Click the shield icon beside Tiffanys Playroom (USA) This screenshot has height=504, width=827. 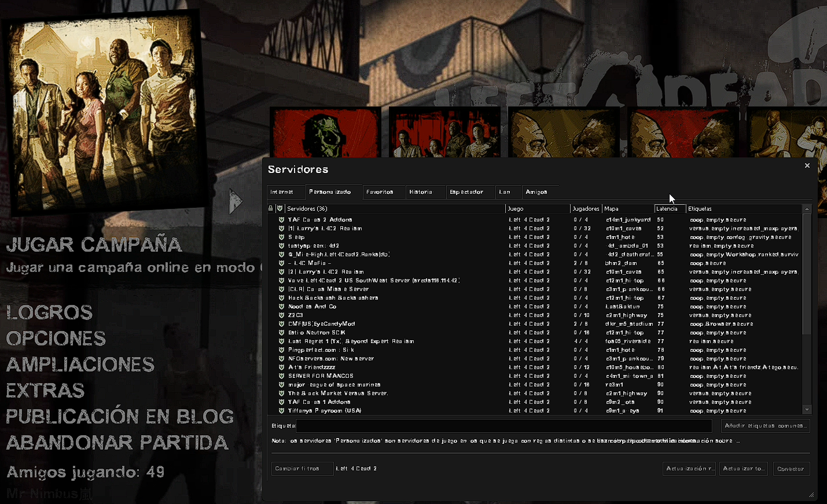tap(281, 411)
